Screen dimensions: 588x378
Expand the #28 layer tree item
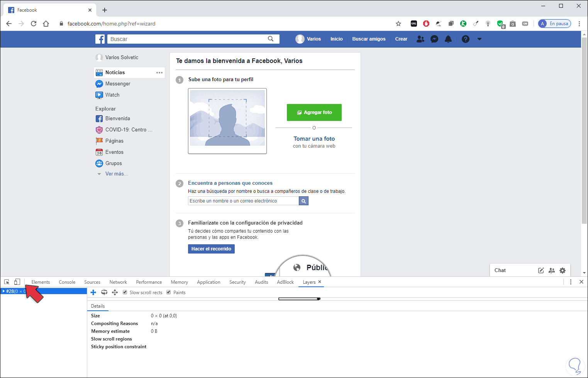(x=3, y=291)
